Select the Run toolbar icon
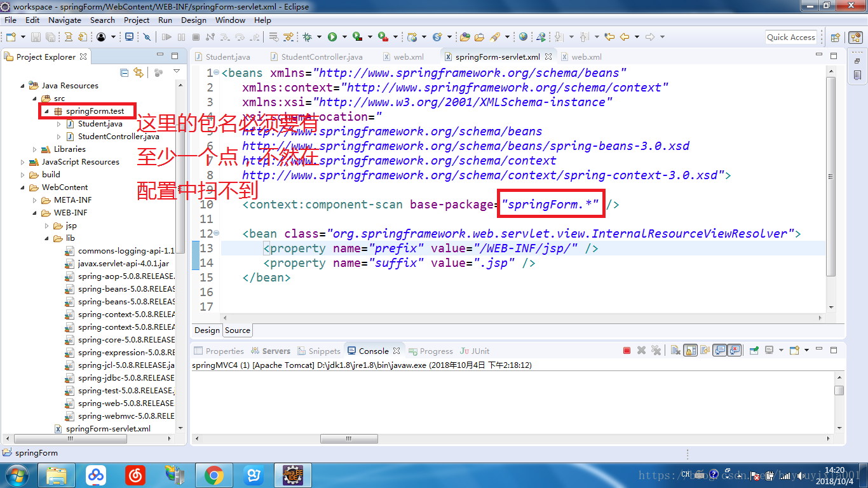The image size is (868, 488). click(x=332, y=36)
